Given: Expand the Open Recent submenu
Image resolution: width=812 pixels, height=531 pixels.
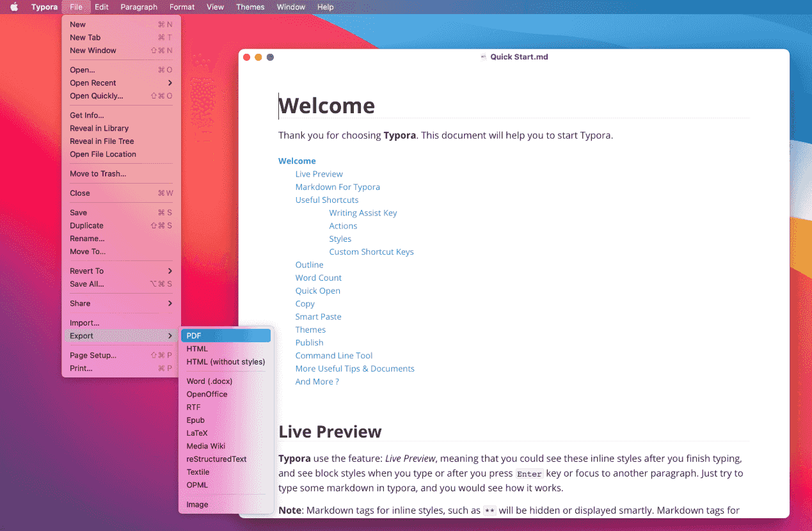Looking at the screenshot, I should (x=170, y=83).
